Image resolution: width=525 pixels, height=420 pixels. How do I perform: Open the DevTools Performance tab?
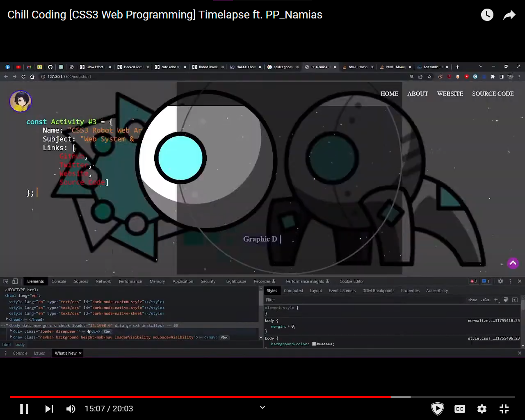(x=130, y=281)
